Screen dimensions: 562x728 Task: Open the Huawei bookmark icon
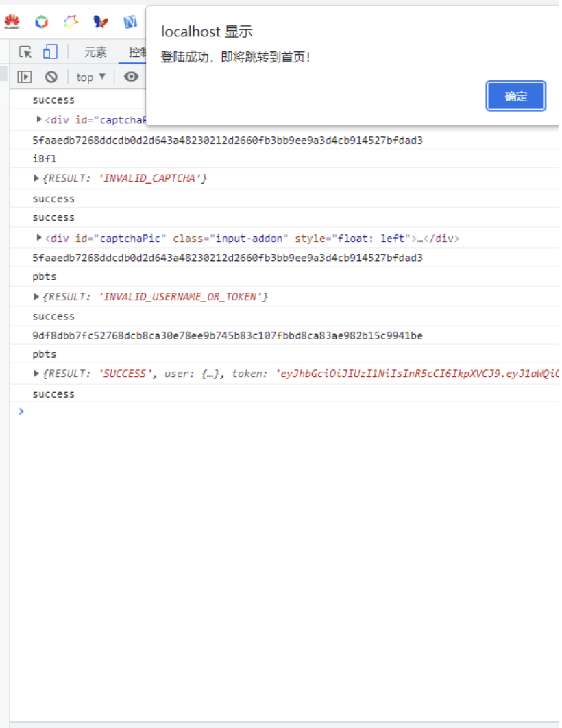pyautogui.click(x=12, y=22)
